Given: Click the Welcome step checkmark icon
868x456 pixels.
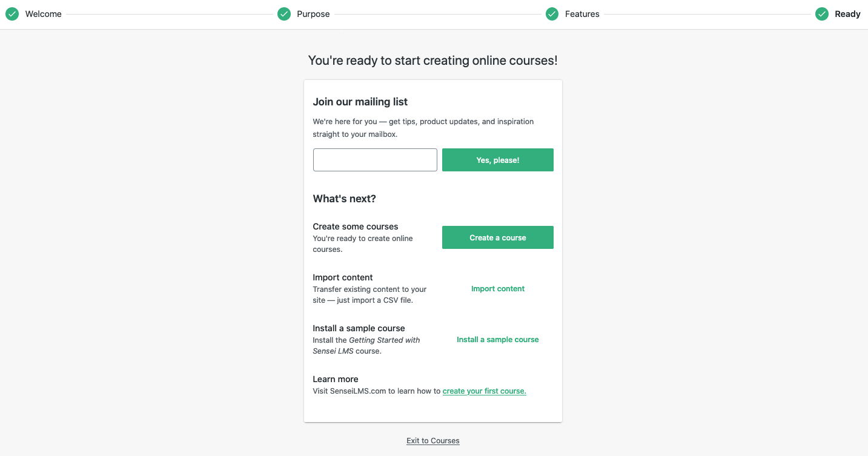Looking at the screenshot, I should coord(12,14).
